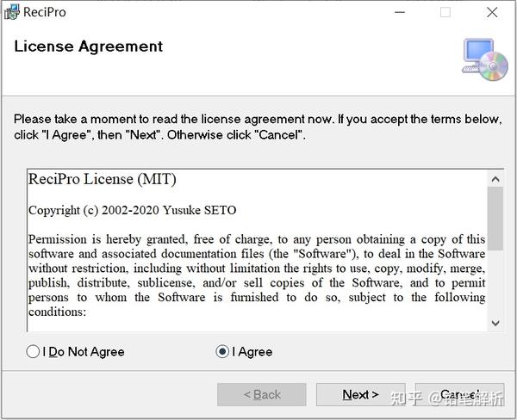This screenshot has height=420, width=517.
Task: Click the computer and CD banner graphic
Action: pyautogui.click(x=485, y=59)
